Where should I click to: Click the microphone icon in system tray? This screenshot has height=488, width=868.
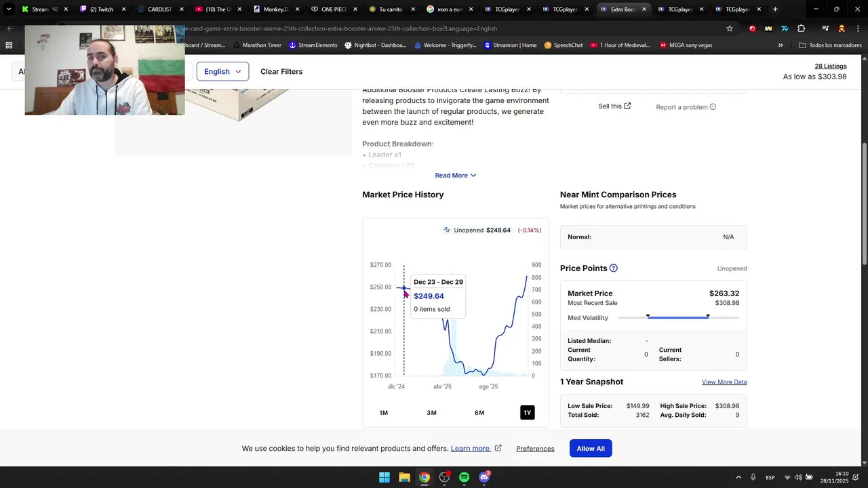[753, 477]
